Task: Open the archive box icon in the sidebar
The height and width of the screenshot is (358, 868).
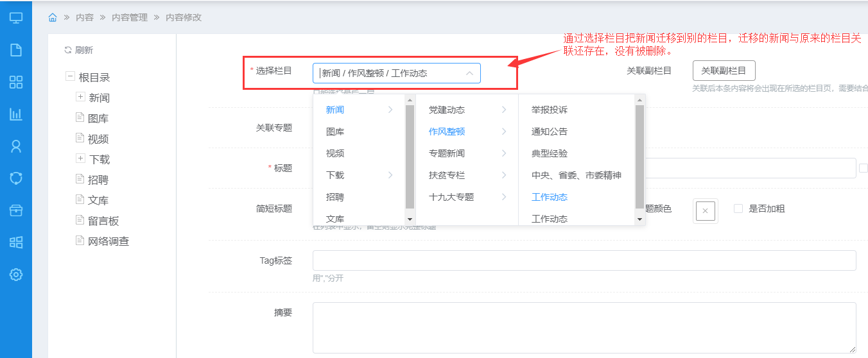Action: (16, 210)
